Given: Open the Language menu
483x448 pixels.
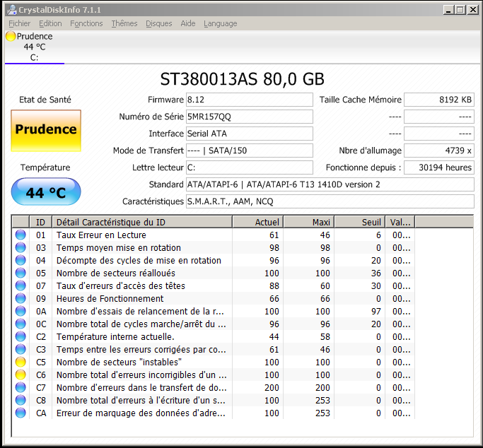Looking at the screenshot, I should 220,23.
